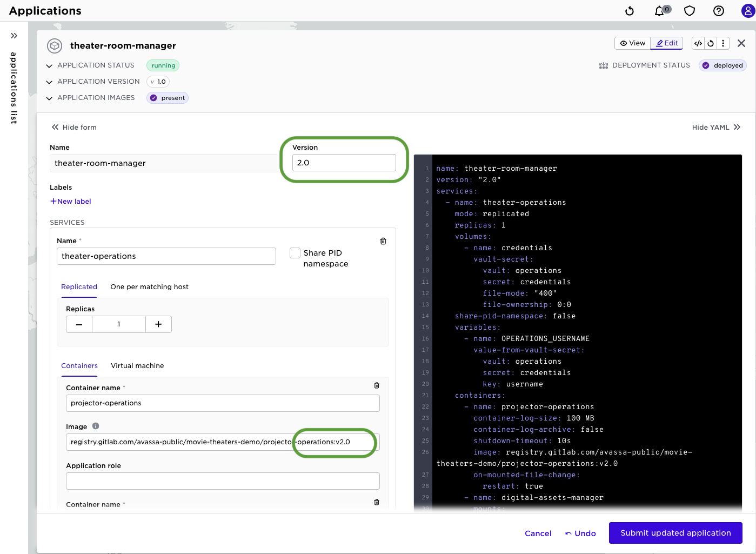Enable Share PID namespace

click(295, 252)
